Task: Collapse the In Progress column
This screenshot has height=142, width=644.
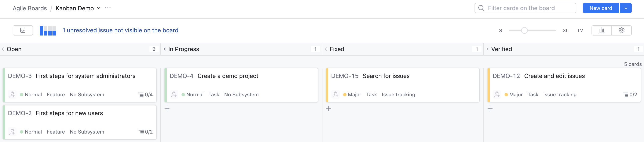Action: tap(165, 49)
